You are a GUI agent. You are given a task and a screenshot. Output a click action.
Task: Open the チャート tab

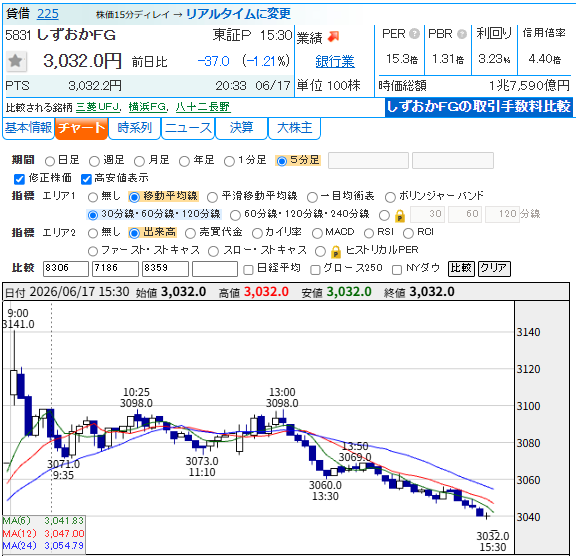coord(81,128)
